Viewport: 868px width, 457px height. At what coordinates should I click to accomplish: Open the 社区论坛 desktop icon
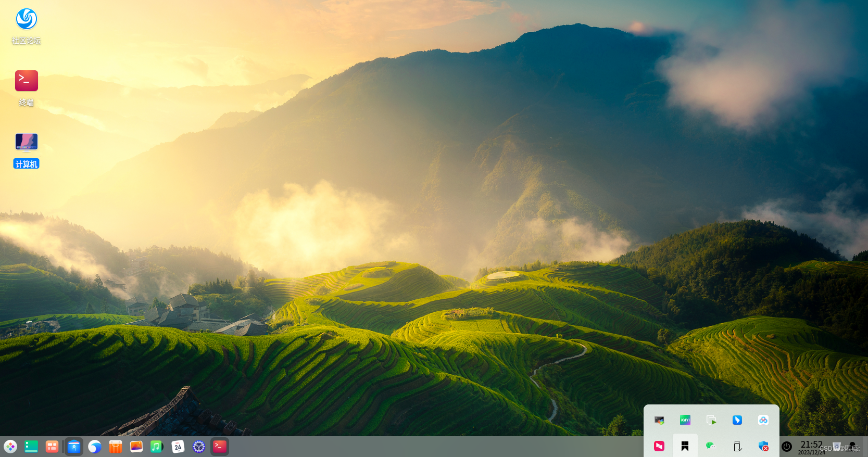[x=27, y=26]
